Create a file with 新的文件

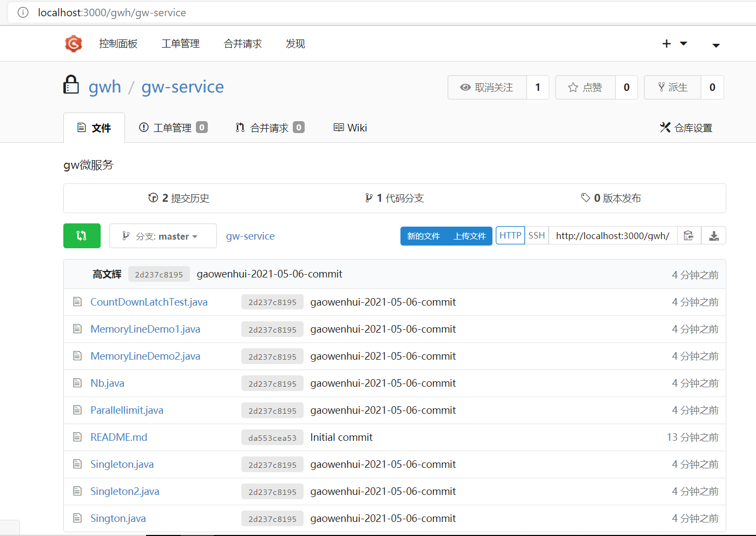point(423,236)
